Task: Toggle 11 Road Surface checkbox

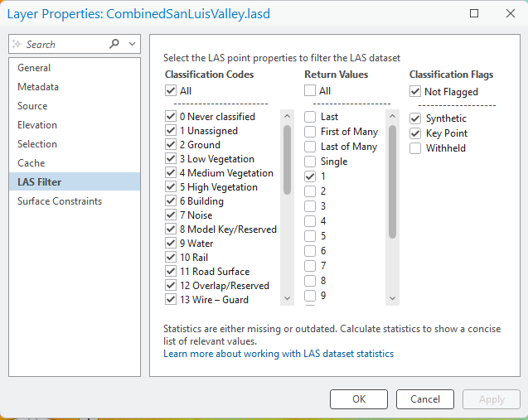Action: (x=171, y=271)
